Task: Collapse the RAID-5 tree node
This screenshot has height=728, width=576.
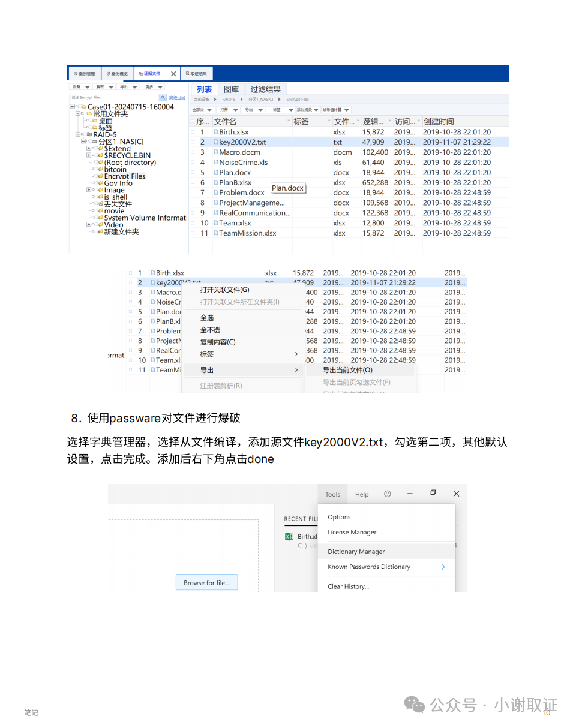Action: tap(78, 135)
